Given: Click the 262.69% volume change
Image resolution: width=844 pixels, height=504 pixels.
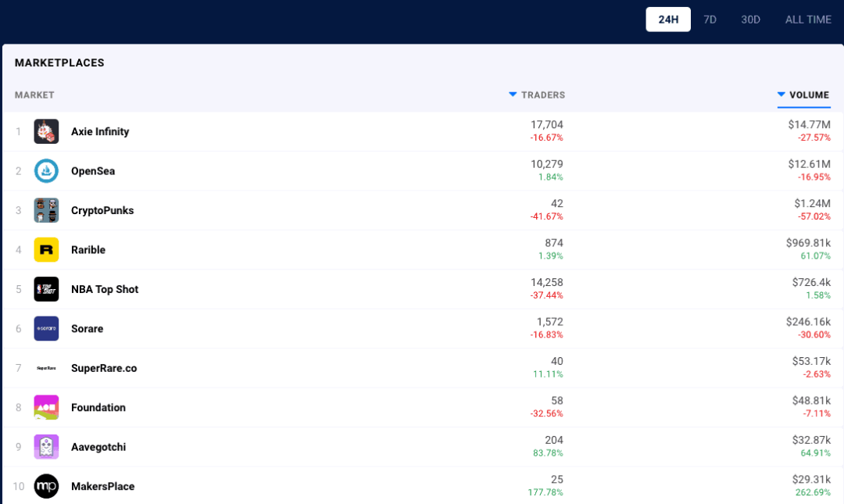Looking at the screenshot, I should pos(813,492).
